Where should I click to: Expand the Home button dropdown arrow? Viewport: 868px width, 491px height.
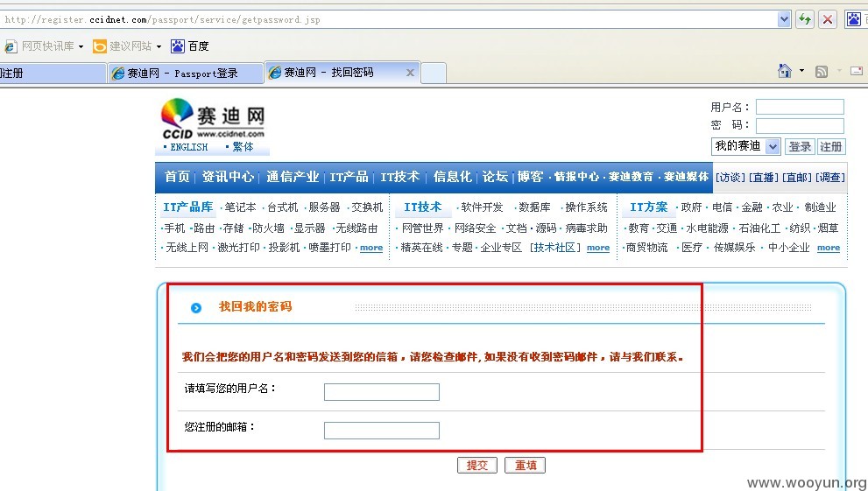801,71
